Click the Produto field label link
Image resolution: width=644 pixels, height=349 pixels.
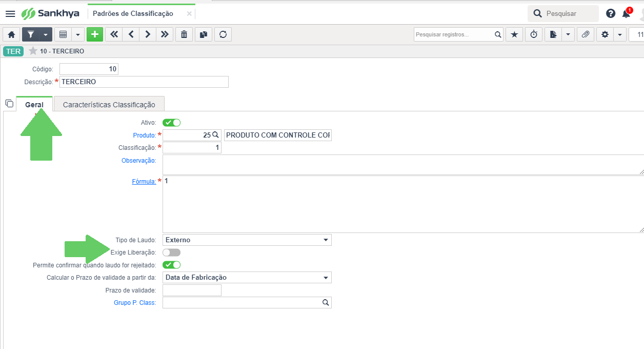pos(144,135)
